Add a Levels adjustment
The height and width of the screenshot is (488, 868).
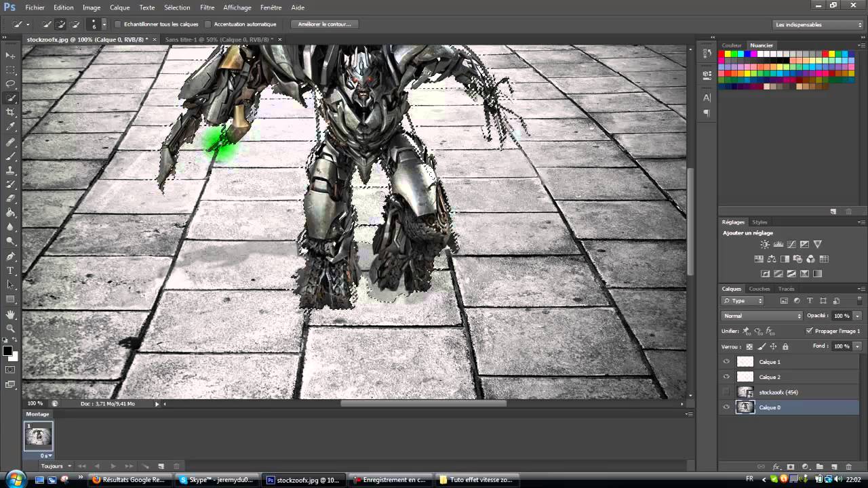pyautogui.click(x=778, y=245)
